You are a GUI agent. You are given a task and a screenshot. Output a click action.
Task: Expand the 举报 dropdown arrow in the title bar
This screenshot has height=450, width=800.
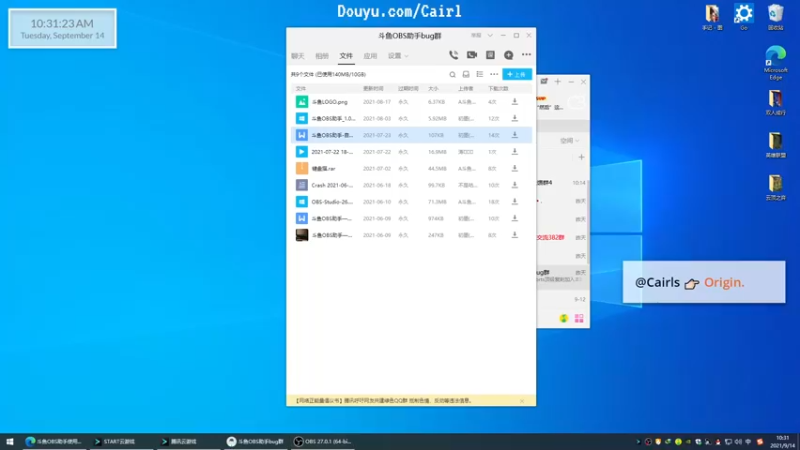490,35
